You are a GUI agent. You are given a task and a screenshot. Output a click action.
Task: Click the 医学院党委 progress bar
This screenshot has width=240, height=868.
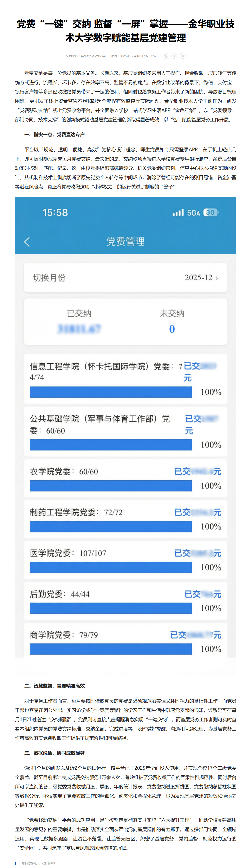pos(111,567)
